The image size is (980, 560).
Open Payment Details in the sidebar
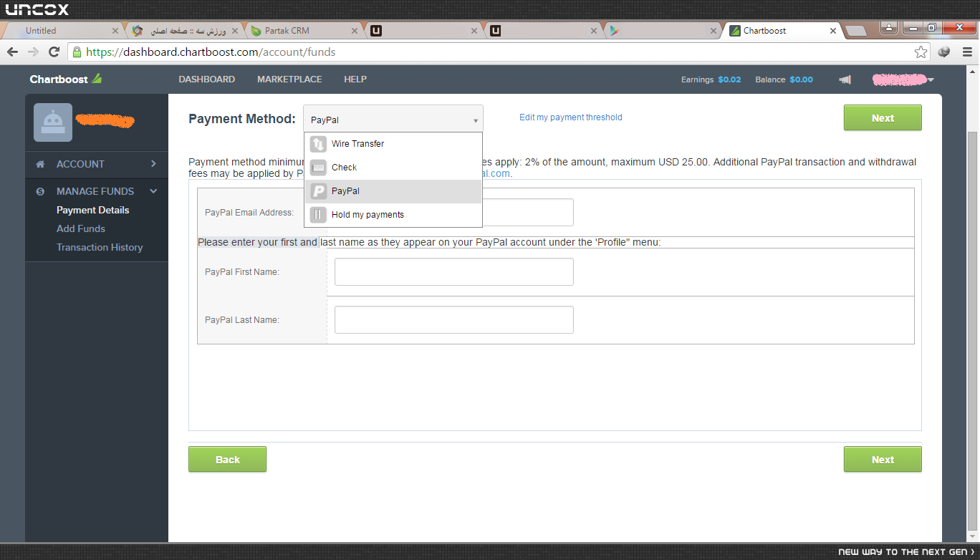point(93,210)
